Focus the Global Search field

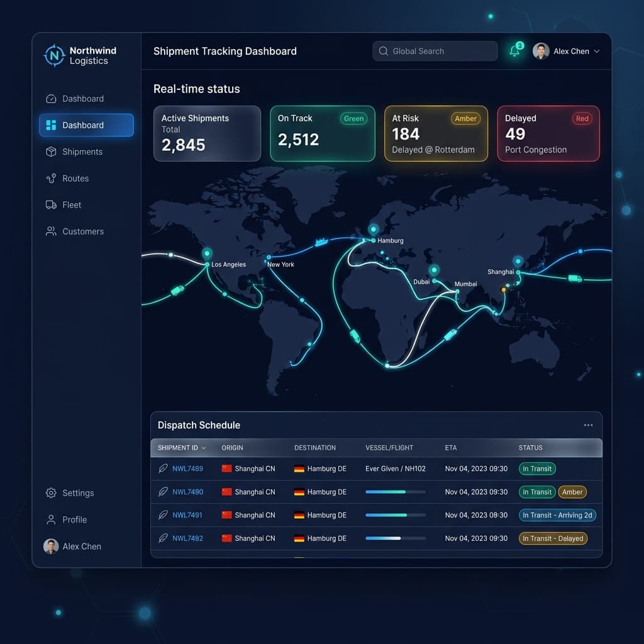tap(435, 51)
